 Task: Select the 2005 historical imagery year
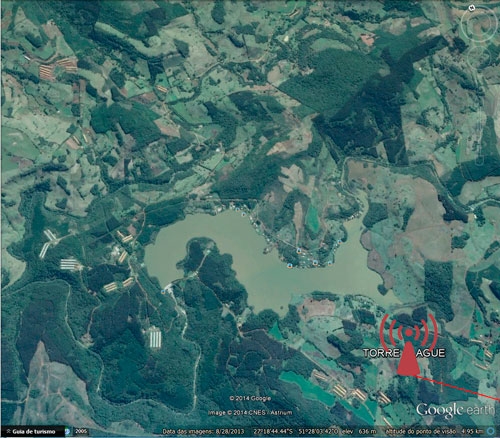click(x=81, y=431)
